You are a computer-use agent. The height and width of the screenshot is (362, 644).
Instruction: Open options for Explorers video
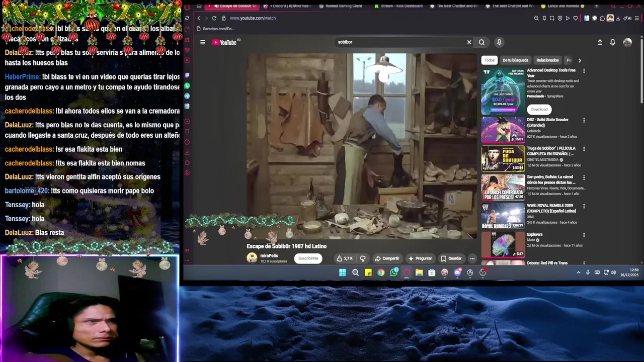tap(584, 235)
